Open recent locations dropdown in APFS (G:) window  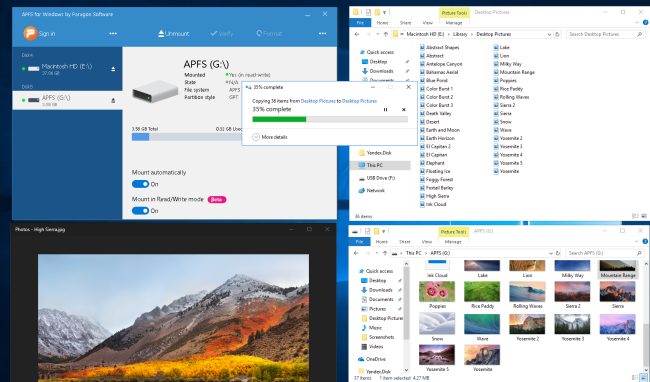tap(377, 253)
